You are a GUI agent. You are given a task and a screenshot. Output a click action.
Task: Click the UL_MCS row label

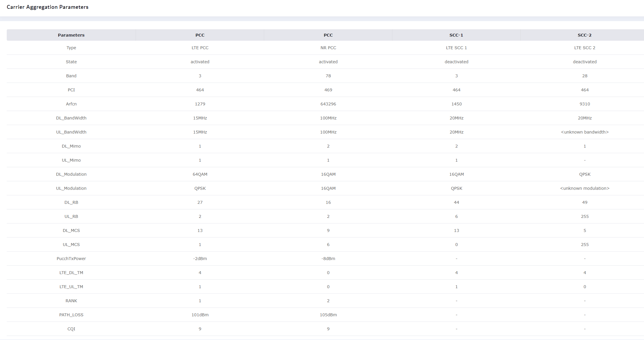[x=71, y=245]
